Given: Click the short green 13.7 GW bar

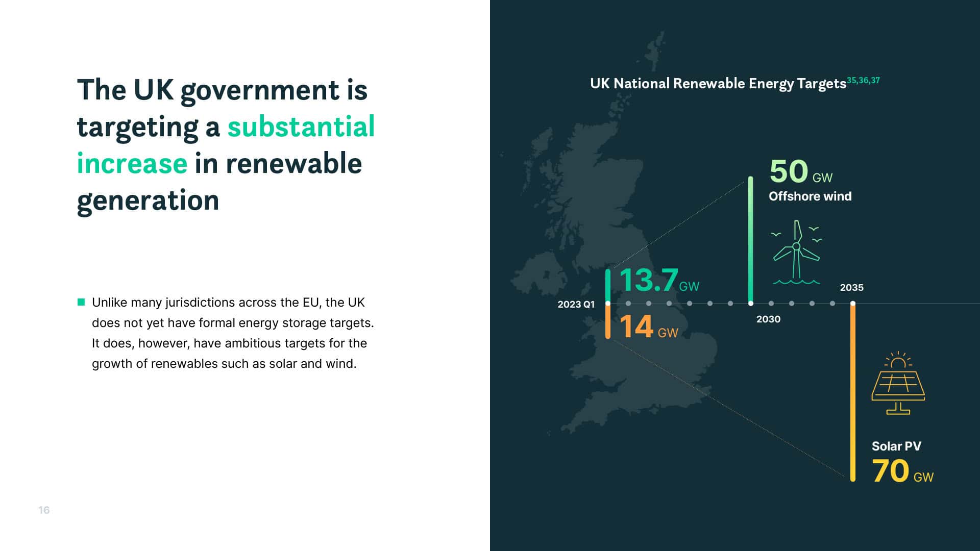Looking at the screenshot, I should (607, 286).
